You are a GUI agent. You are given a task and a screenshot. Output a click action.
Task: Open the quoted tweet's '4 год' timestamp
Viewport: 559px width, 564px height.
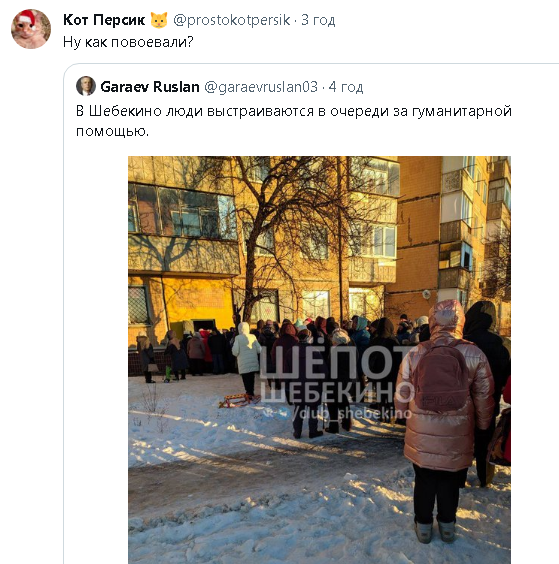click(x=346, y=87)
